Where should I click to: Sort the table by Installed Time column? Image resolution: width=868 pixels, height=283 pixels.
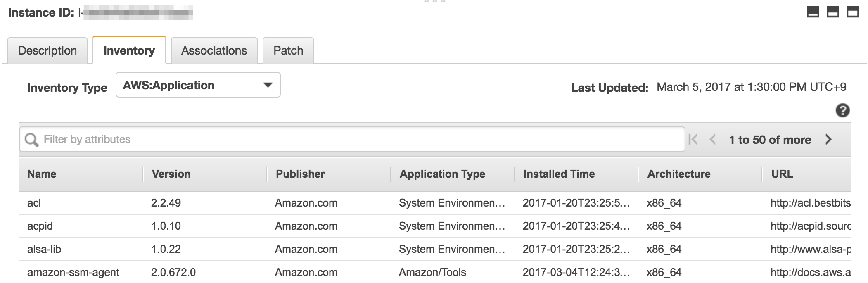pos(559,174)
